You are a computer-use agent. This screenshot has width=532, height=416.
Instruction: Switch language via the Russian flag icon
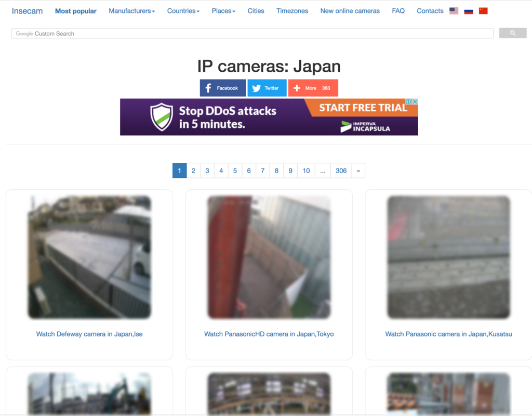[469, 11]
